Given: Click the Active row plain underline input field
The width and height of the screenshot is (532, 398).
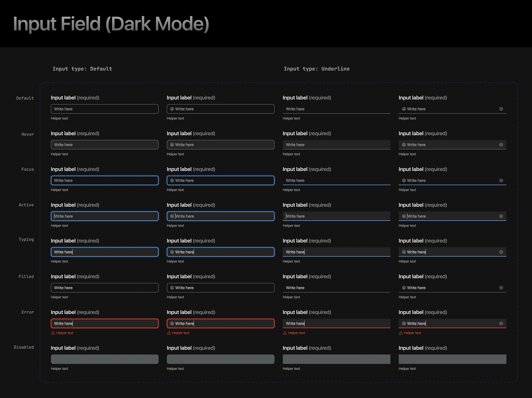Looking at the screenshot, I should (337, 216).
